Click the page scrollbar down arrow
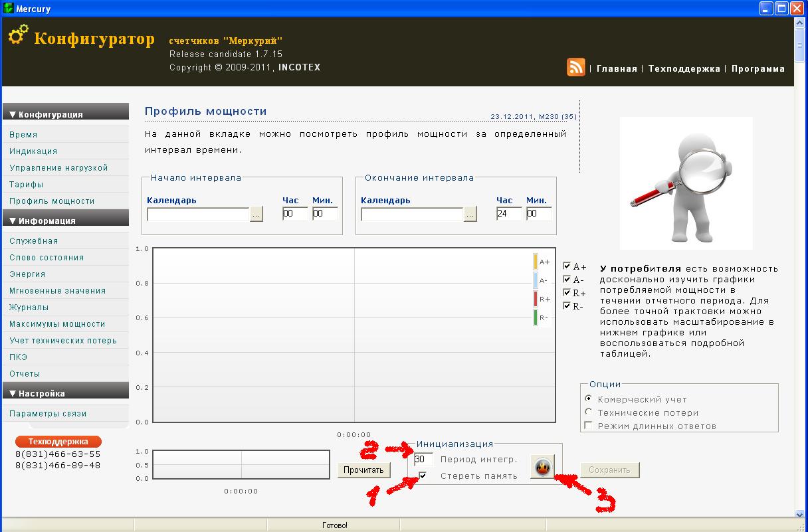The width and height of the screenshot is (808, 532). (x=800, y=514)
